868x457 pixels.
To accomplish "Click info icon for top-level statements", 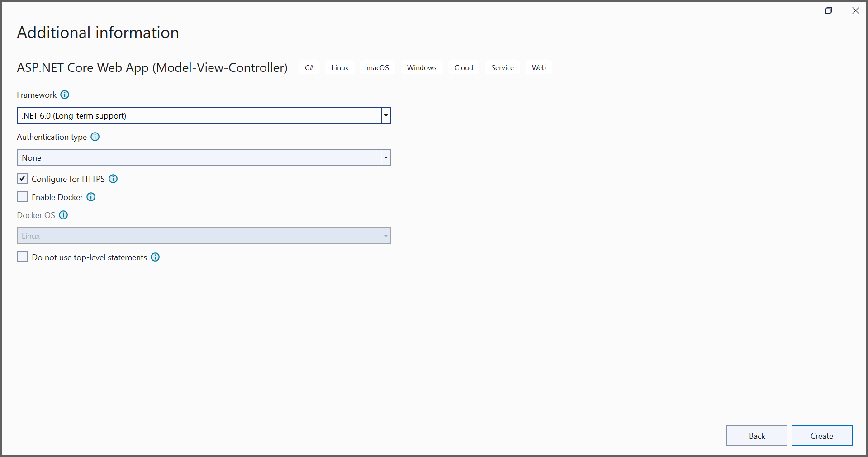I will click(155, 257).
